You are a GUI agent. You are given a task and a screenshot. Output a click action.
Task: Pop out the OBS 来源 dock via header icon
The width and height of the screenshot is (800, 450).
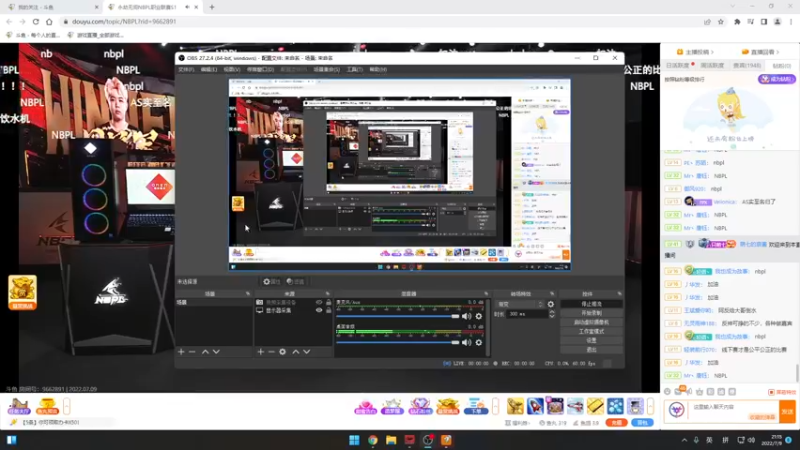[328, 294]
